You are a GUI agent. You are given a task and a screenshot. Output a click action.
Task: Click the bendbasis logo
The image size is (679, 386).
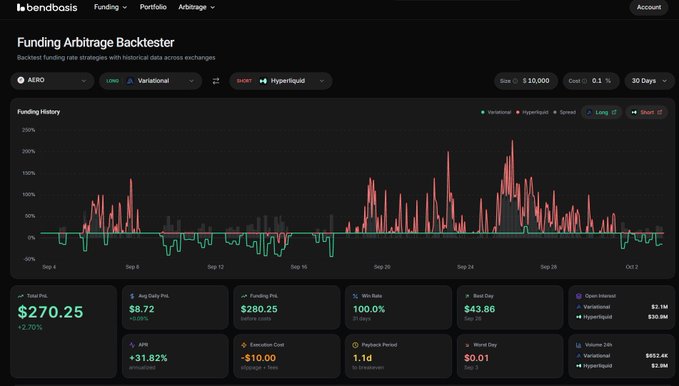coord(47,7)
